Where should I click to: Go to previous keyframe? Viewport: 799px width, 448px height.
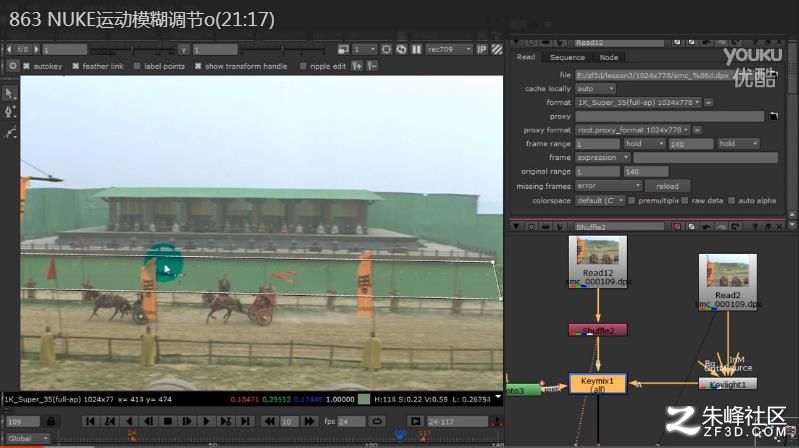coord(110,421)
